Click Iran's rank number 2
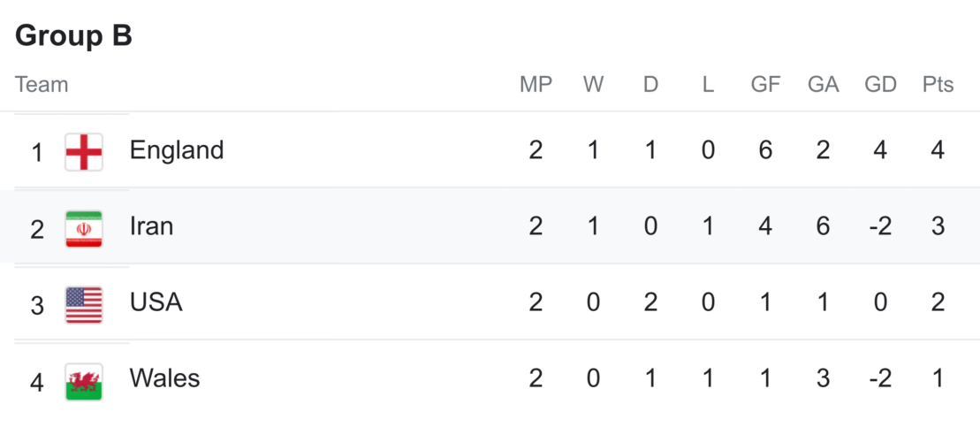 (37, 229)
